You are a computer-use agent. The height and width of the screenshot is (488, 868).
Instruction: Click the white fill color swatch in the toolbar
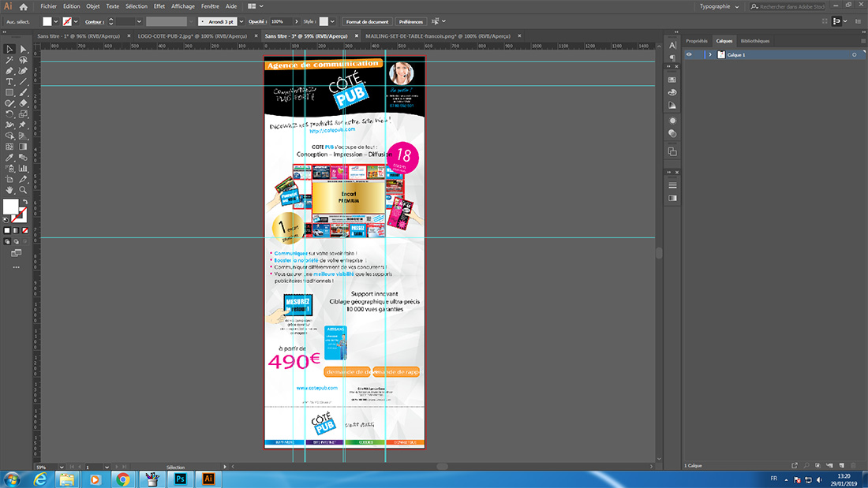(x=10, y=207)
